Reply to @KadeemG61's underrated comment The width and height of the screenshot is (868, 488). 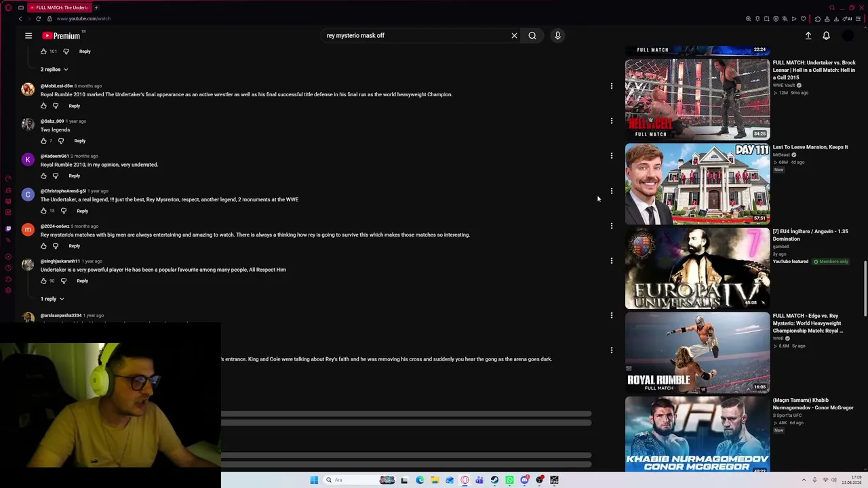[x=75, y=176]
